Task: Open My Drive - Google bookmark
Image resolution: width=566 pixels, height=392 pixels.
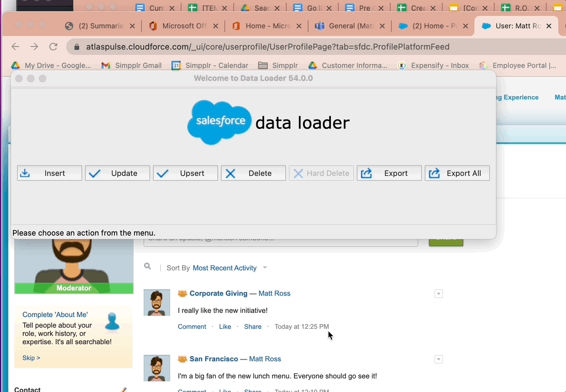Action: (51, 66)
